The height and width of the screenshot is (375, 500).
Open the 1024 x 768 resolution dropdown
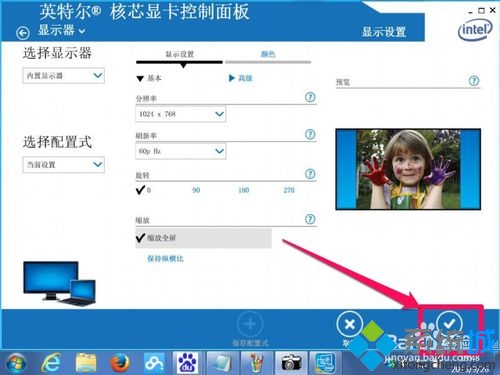click(181, 114)
